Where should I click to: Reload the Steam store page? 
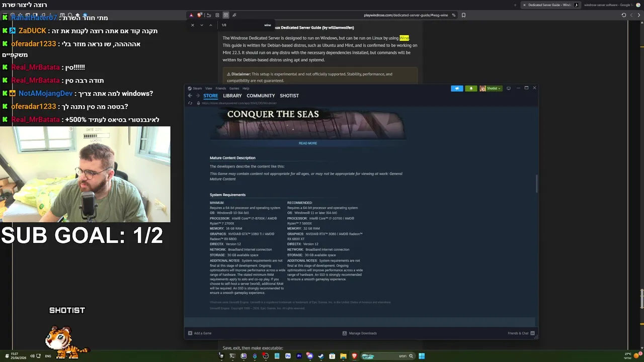[x=190, y=103]
